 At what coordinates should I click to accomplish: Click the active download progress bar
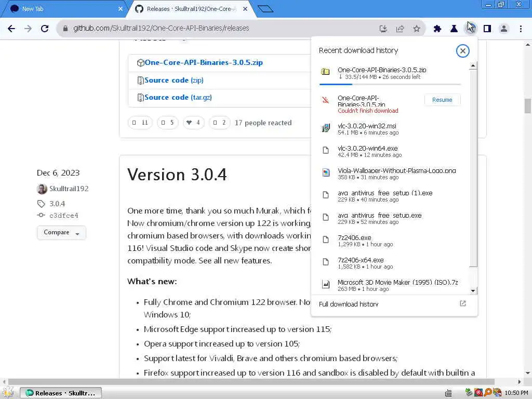390,84
